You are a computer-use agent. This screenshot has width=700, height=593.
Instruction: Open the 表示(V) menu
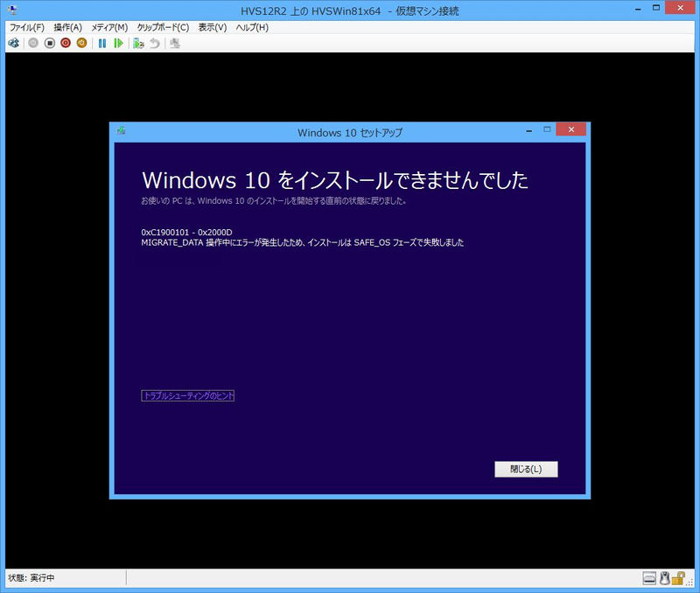point(213,28)
